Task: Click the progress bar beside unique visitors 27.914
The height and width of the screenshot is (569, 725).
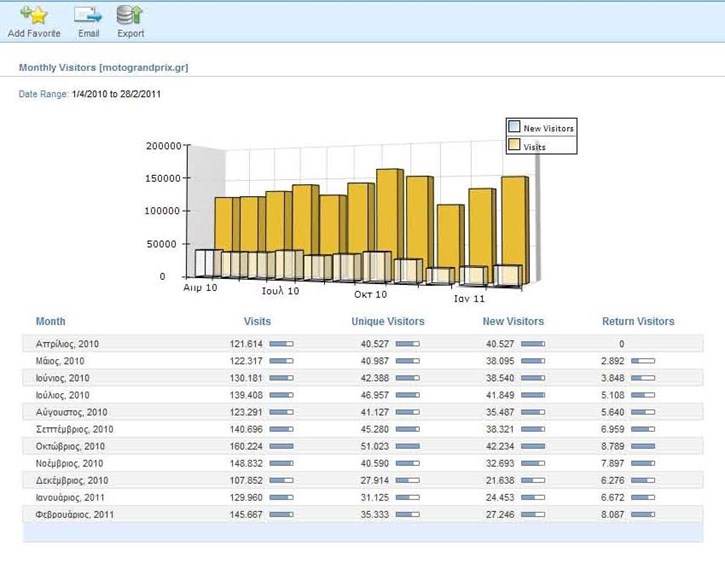Action: pyautogui.click(x=408, y=481)
